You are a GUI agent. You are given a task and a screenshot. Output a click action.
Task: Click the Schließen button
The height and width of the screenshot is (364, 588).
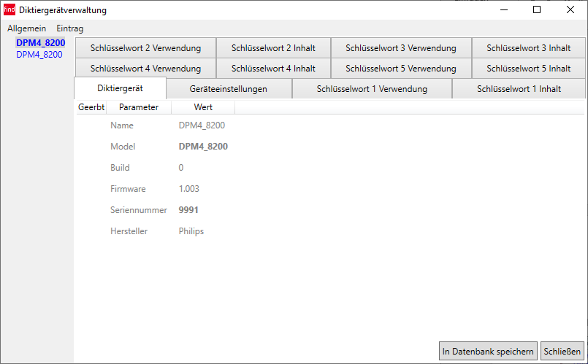pos(562,352)
